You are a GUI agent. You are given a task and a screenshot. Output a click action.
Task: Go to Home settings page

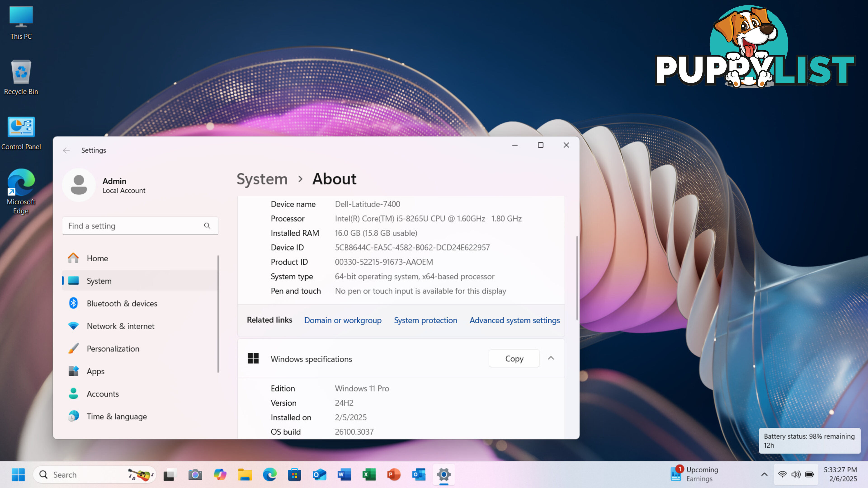(x=140, y=258)
